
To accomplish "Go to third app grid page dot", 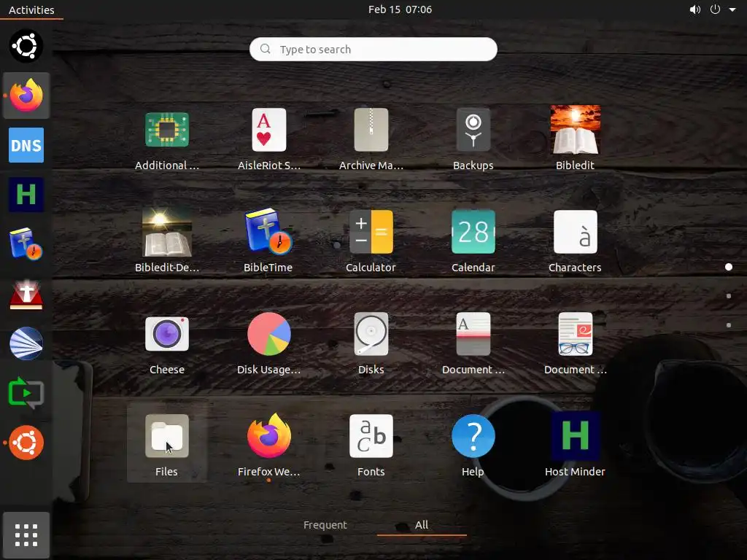I will pyautogui.click(x=729, y=325).
